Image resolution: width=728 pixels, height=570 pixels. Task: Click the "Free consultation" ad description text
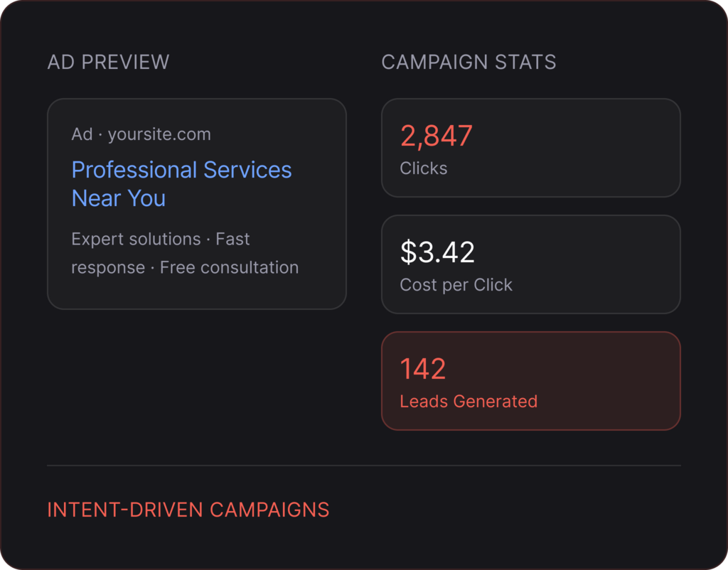[229, 268]
